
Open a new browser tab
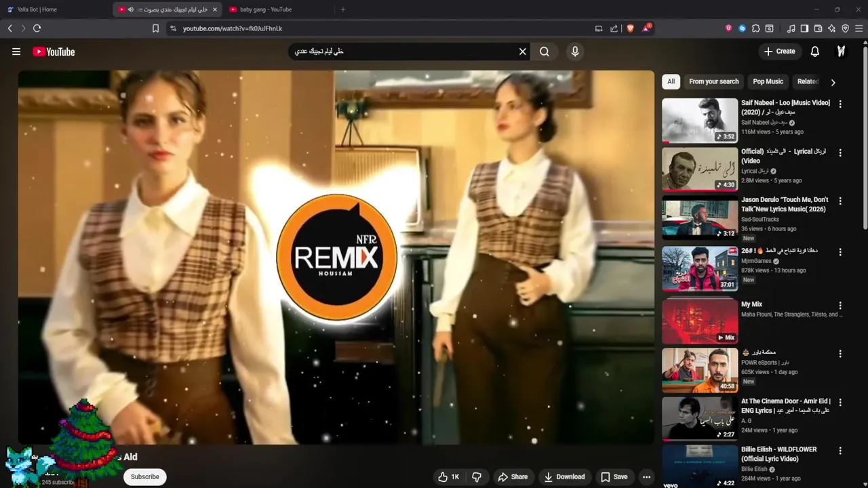coord(342,9)
